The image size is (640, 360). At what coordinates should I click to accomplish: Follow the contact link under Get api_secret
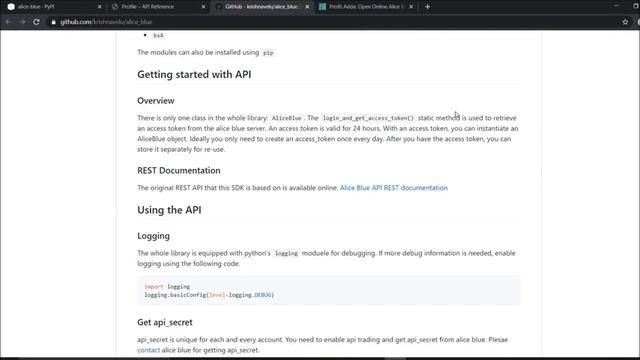(x=149, y=350)
